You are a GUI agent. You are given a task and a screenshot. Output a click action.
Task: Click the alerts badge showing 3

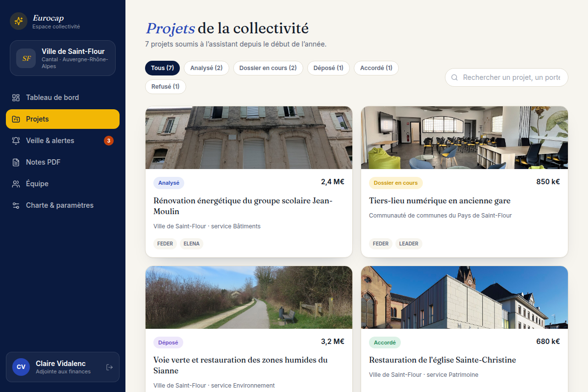[x=109, y=141]
